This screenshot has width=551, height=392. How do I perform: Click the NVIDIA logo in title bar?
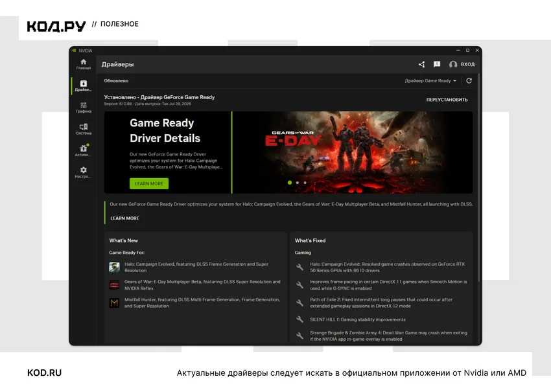point(74,51)
